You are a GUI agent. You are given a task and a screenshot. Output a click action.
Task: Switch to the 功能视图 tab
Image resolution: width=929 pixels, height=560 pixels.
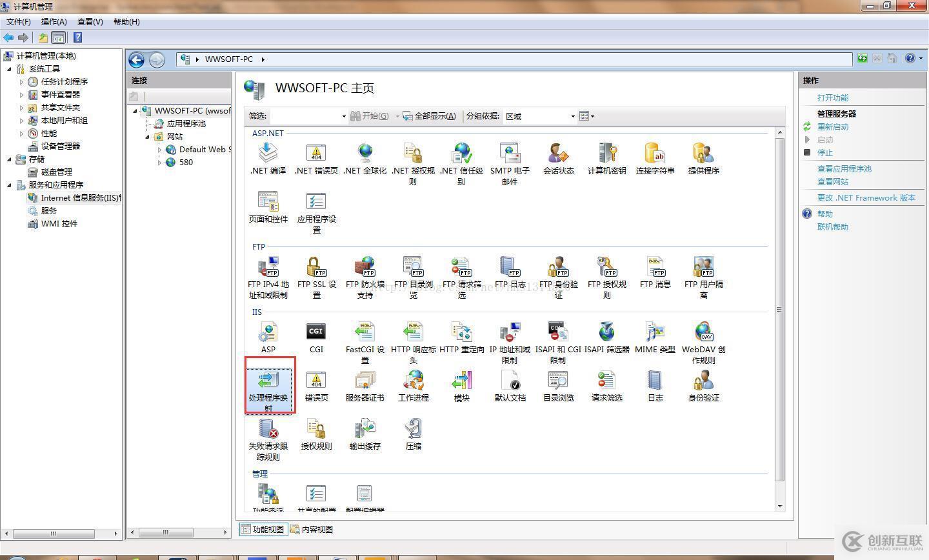[262, 529]
